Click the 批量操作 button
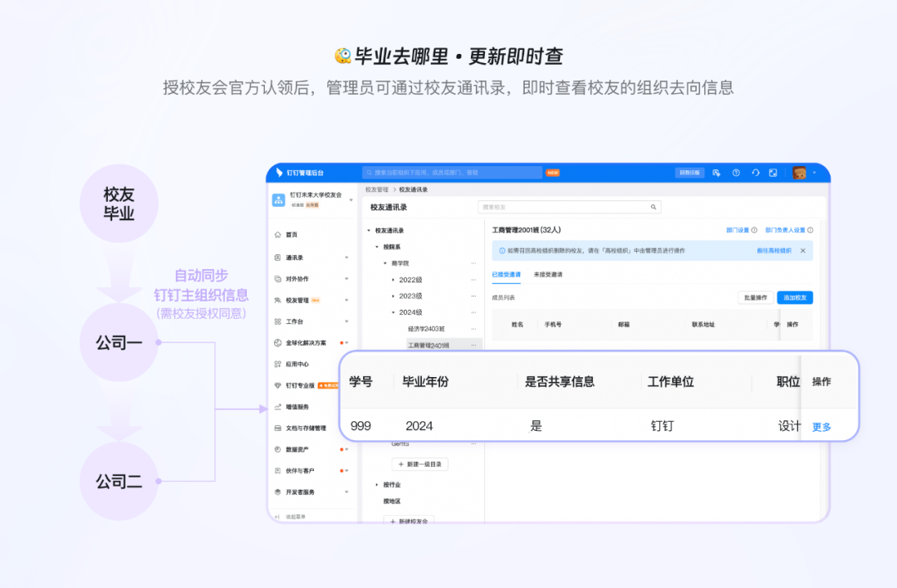Viewport: 897px width, 588px height. (x=755, y=297)
